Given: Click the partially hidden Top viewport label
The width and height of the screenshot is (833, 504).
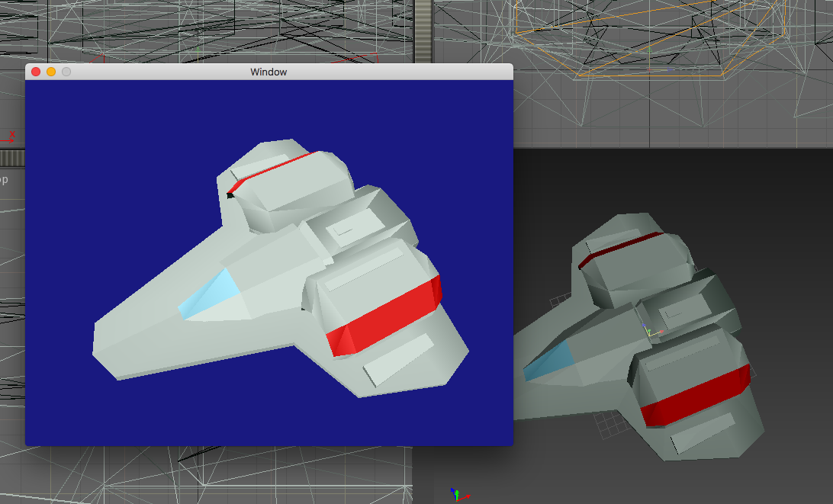Looking at the screenshot, I should (x=4, y=180).
